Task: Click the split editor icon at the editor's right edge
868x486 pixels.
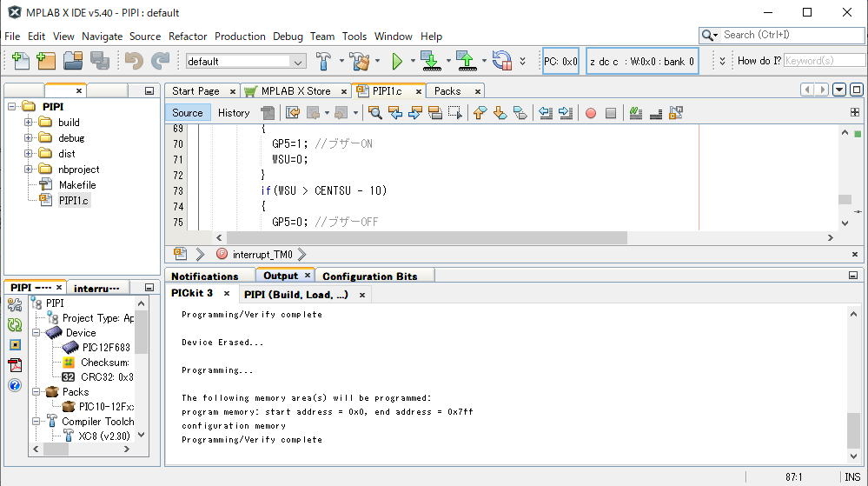Action: (855, 112)
